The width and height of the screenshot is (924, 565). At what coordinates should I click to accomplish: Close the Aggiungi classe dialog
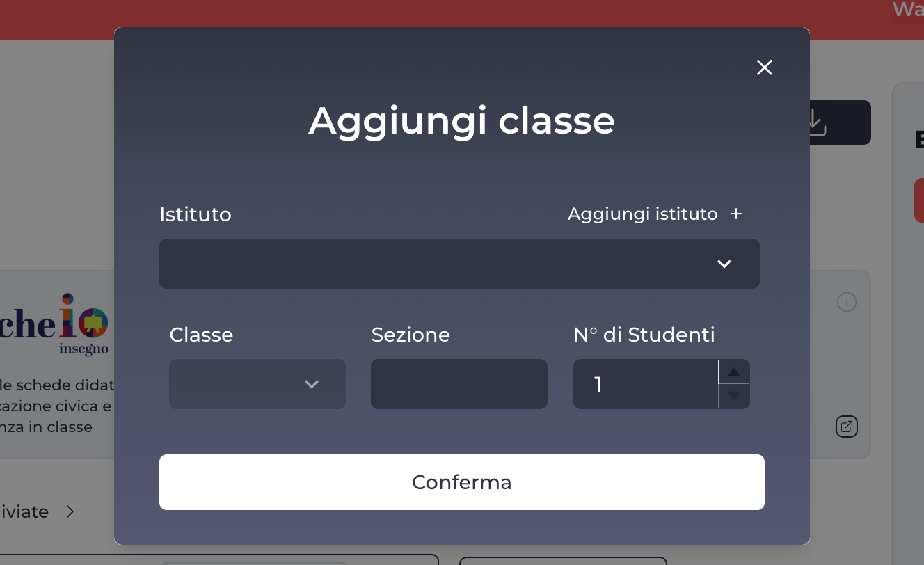pos(764,67)
